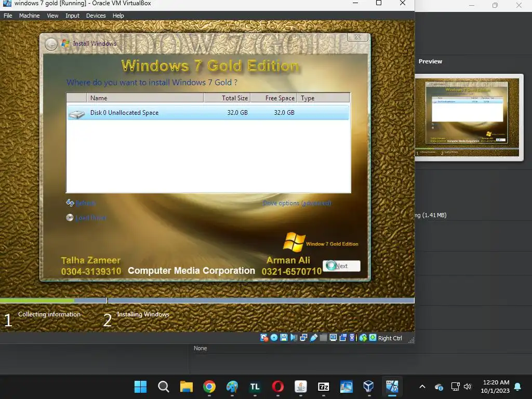Screen dimensions: 532x399
Task: Open the Input menu
Action: point(72,16)
